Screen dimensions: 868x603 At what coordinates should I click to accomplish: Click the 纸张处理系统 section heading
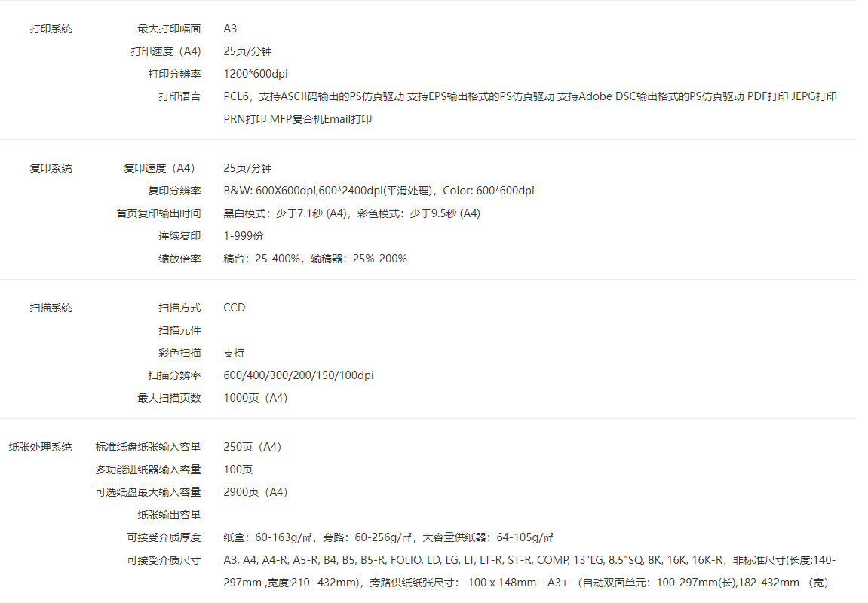click(40, 447)
